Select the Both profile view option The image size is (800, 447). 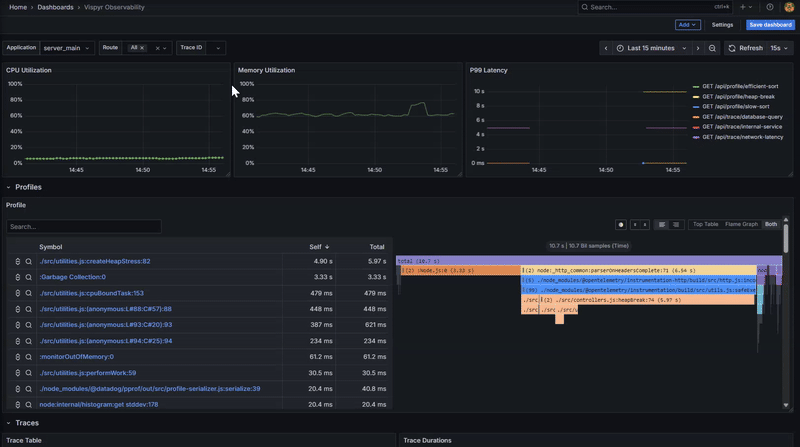point(771,225)
